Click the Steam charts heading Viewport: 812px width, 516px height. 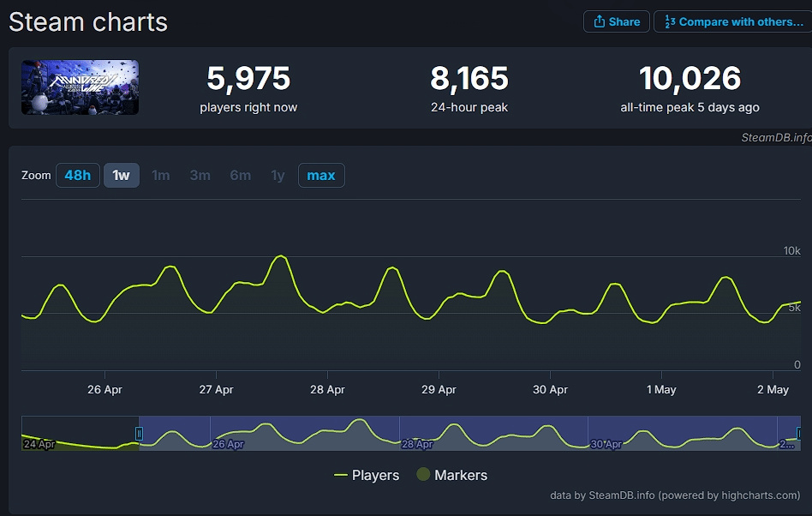[x=88, y=22]
